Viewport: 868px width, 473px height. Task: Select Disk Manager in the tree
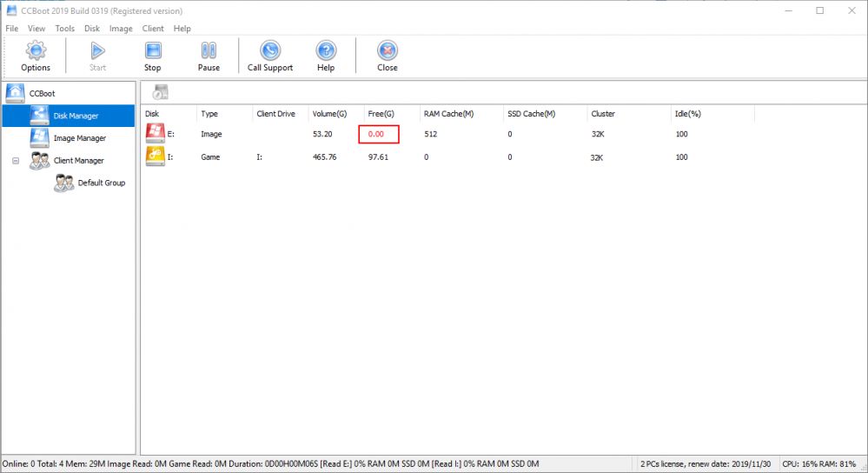76,116
